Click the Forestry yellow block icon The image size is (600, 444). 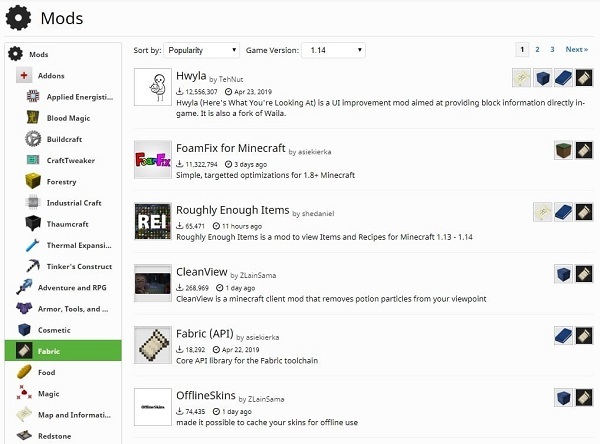[x=33, y=181]
